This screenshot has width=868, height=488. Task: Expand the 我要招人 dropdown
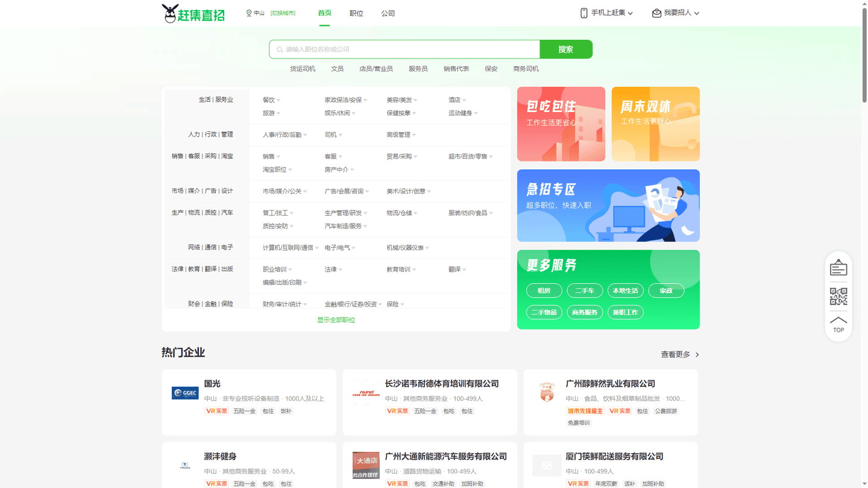(x=697, y=13)
